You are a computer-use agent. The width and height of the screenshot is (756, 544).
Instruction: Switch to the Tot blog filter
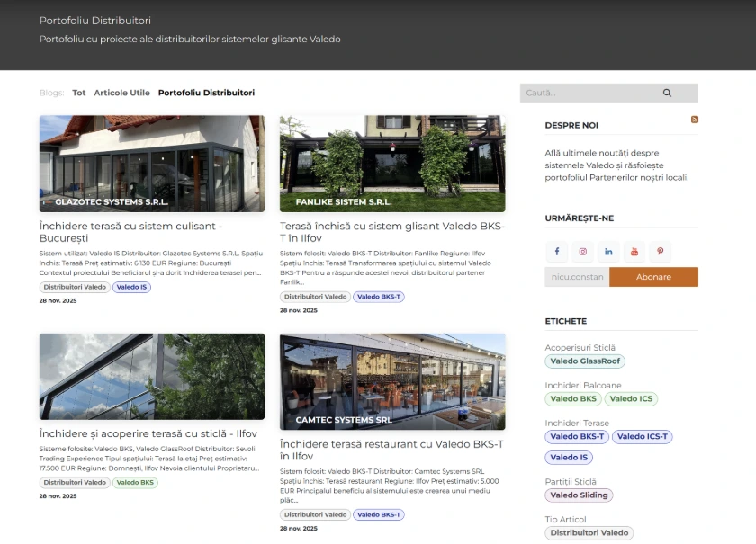[79, 93]
